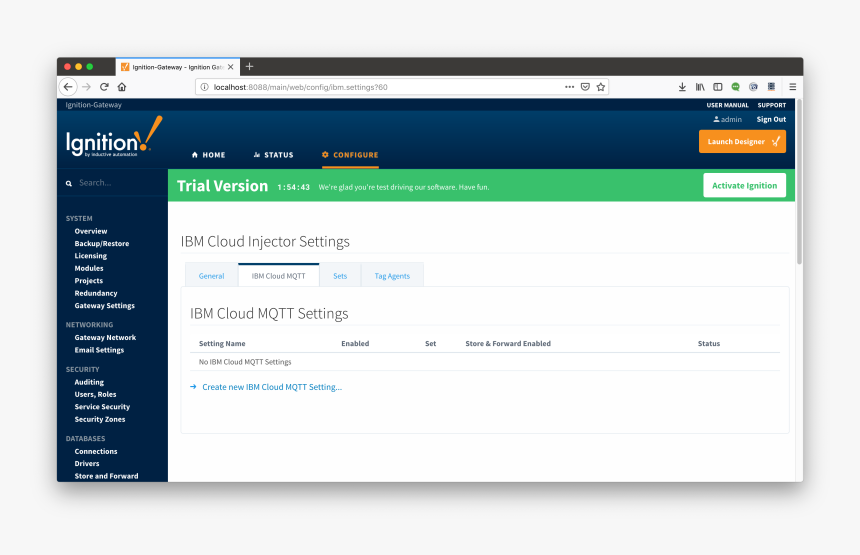
Task: Open Security Zones page
Action: coord(100,420)
